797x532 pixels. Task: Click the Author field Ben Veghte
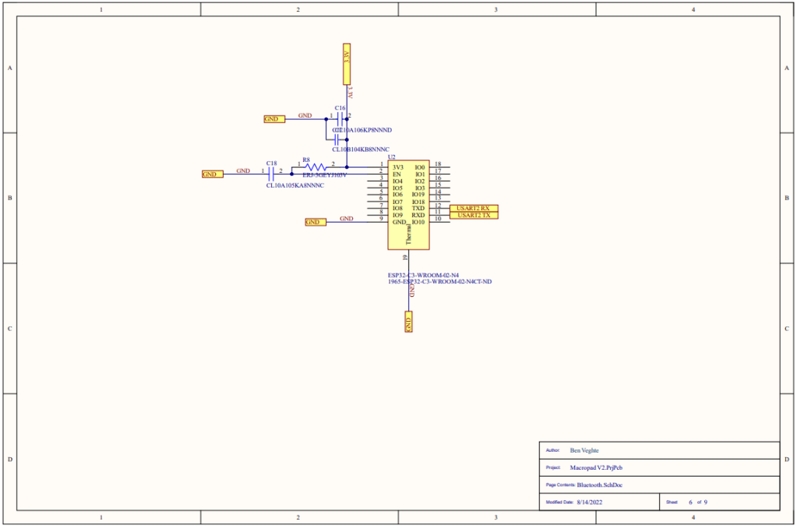(x=586, y=451)
